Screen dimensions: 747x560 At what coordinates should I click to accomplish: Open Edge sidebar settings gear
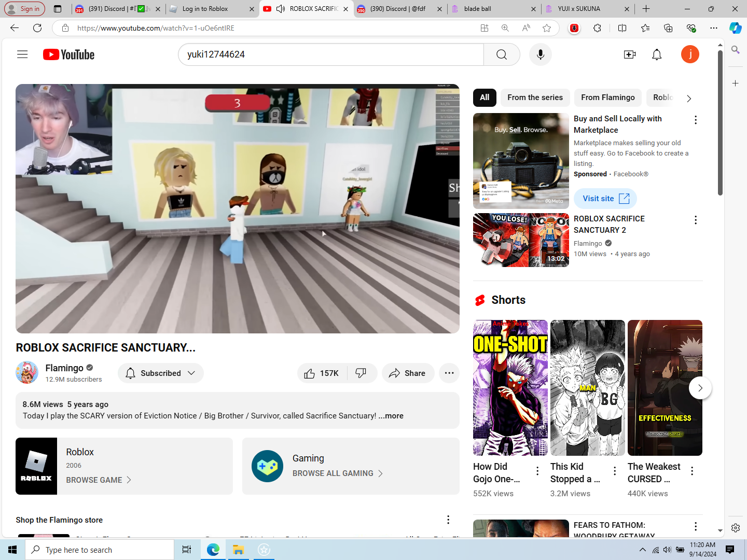pos(736,528)
